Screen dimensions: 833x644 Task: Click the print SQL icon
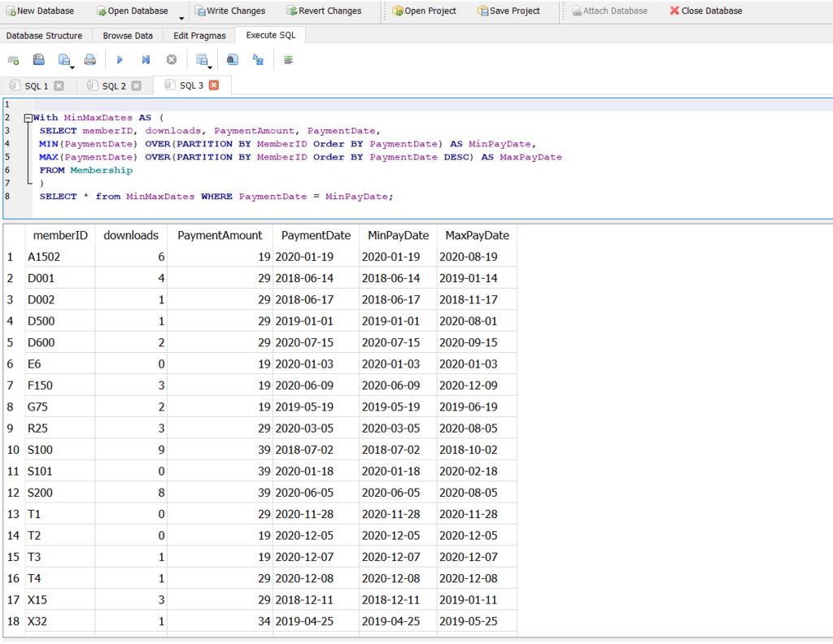click(89, 59)
